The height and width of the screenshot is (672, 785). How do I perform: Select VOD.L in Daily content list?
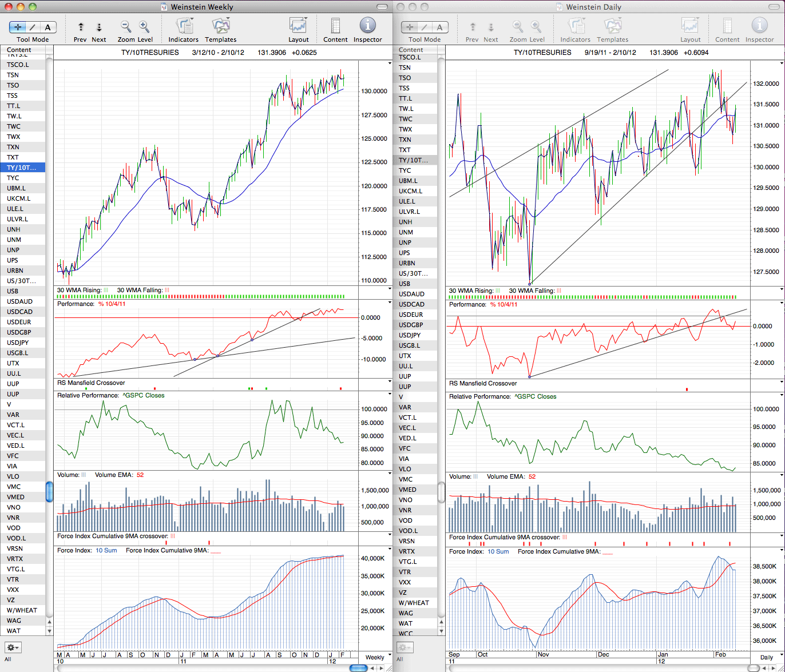415,531
